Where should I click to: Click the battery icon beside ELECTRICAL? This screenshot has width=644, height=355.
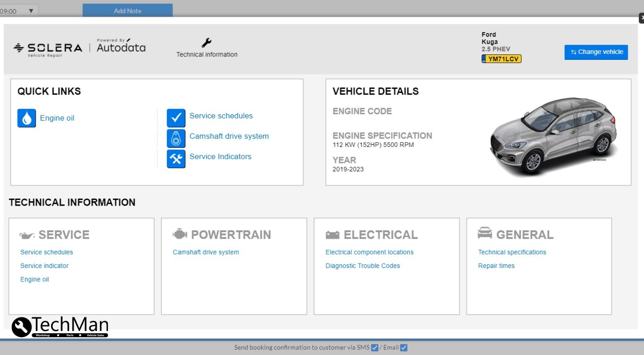(332, 235)
